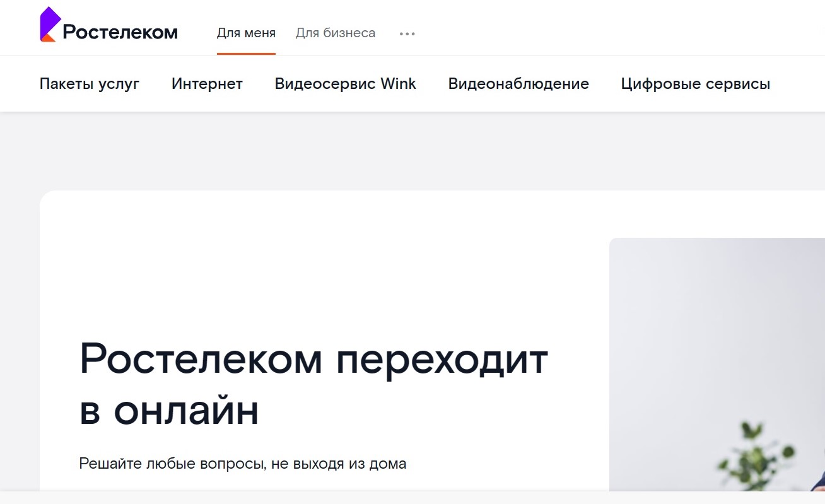
Task: Open the Интернет section
Action: click(x=207, y=84)
